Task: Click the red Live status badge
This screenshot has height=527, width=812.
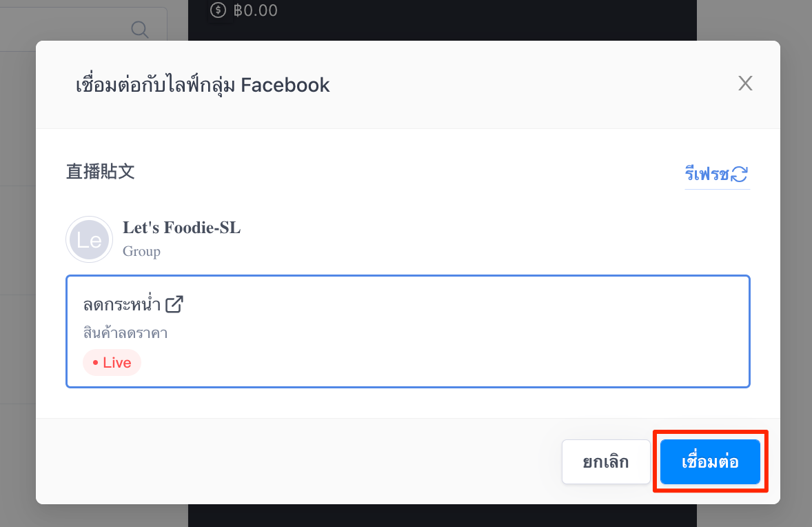Action: (112, 363)
